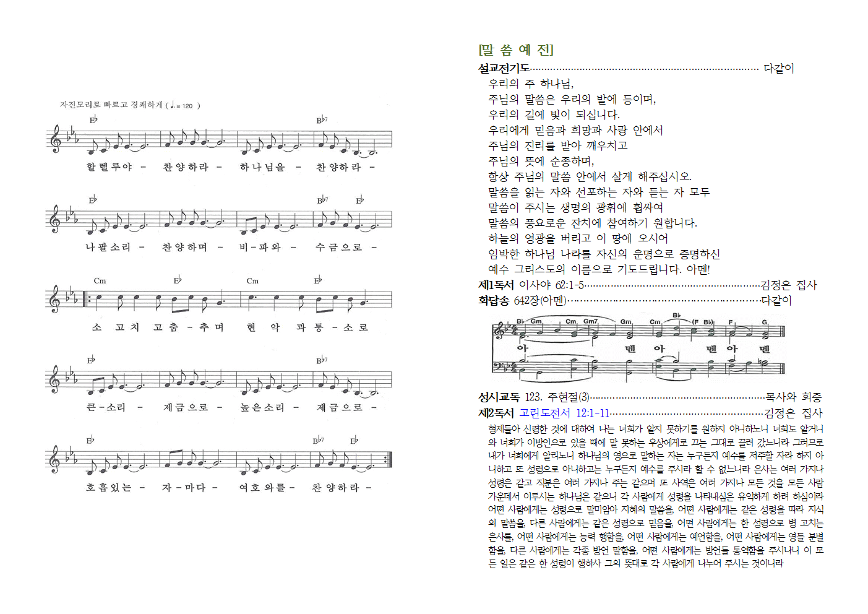This screenshot has height=614, width=868.
Task: Select the lyric "하나님을" in the score
Action: (262, 167)
